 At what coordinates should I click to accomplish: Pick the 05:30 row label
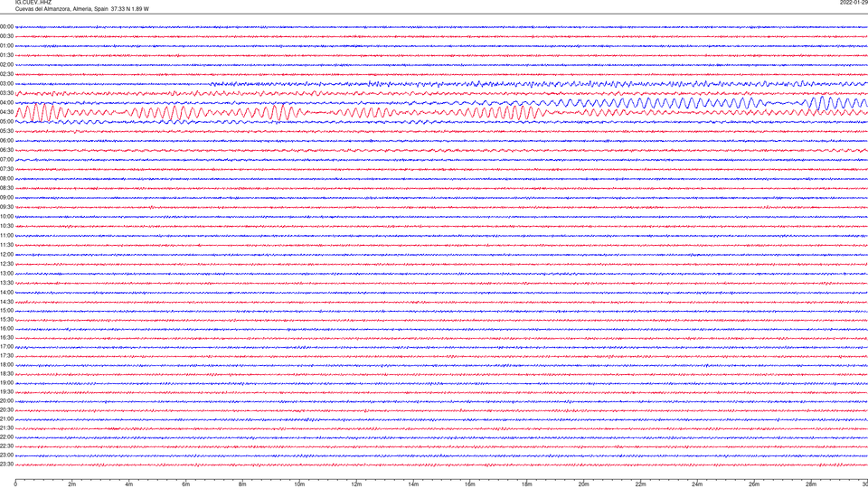click(6, 131)
